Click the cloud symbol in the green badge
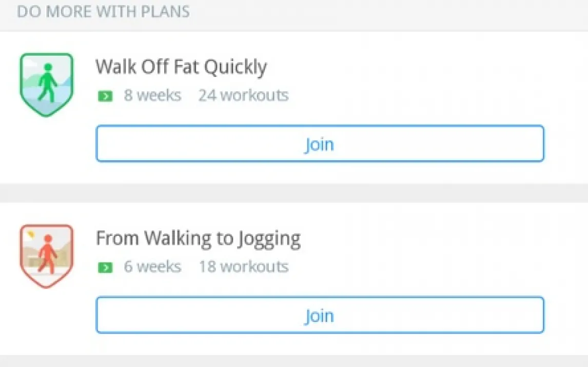This screenshot has width=588, height=367. [x=30, y=63]
